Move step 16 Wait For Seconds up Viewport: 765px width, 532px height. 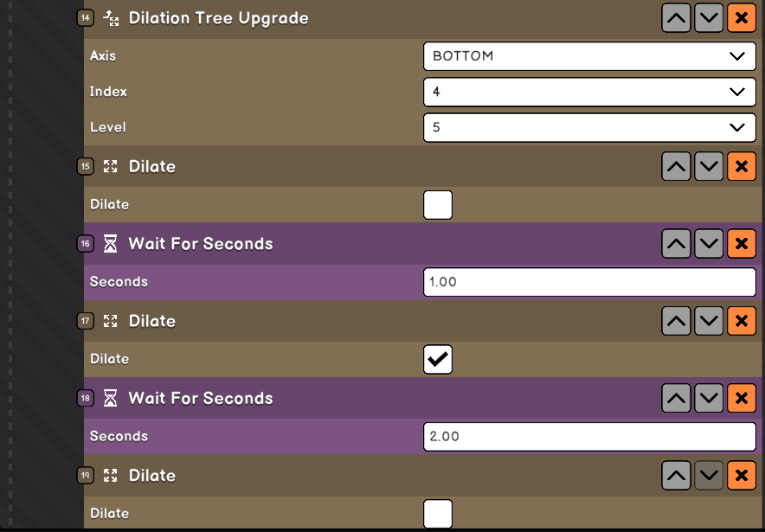[676, 244]
